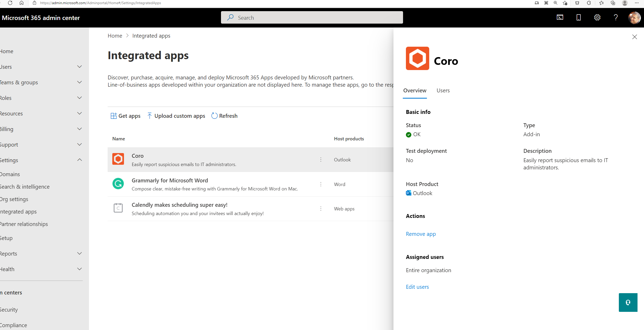Open the browser extensions puzzle icon
Image resolution: width=644 pixels, height=330 pixels.
coord(589,3)
